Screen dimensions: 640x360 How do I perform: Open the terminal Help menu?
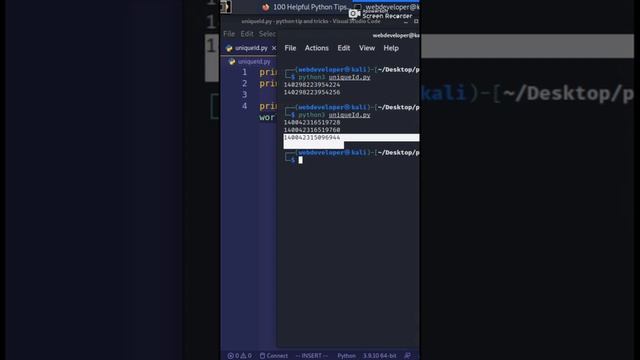(x=391, y=48)
